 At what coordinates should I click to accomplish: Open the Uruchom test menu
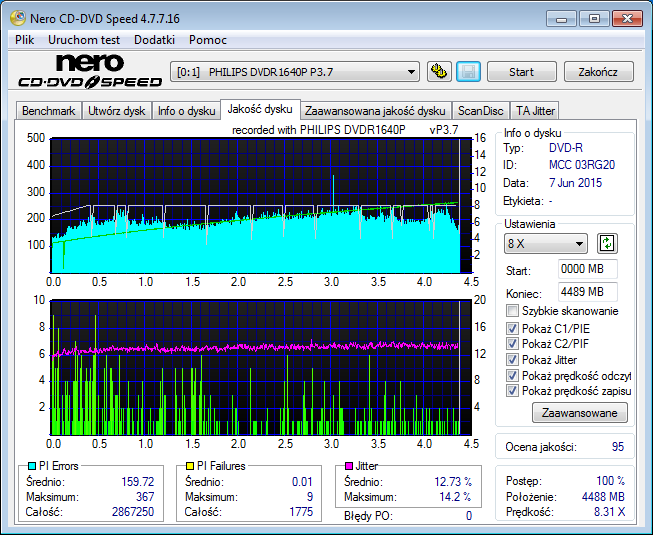(84, 40)
